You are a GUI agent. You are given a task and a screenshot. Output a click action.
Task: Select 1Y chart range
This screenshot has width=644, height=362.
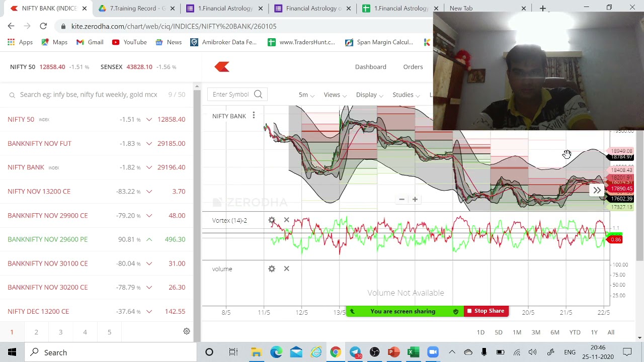[594, 332]
